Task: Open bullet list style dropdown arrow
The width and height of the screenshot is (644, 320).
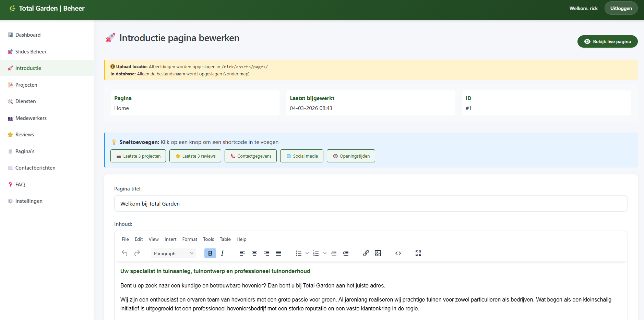Action: 307,253
